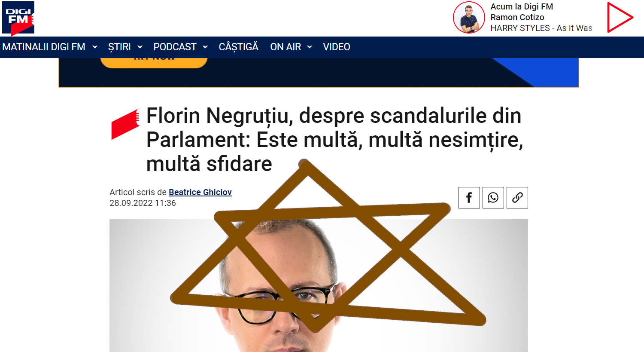The height and width of the screenshot is (352, 644).
Task: Expand the Matinalii Digi FM dropdown arrow
Action: coord(95,47)
